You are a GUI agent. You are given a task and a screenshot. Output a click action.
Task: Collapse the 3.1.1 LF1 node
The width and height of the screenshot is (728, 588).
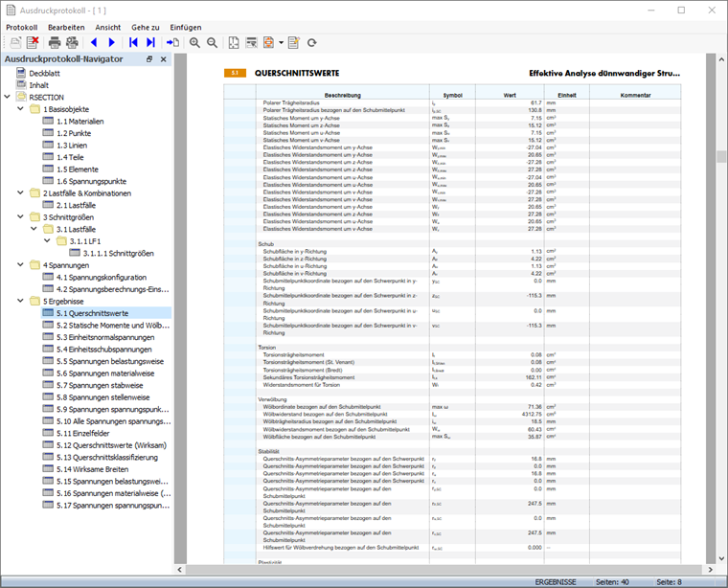(x=47, y=241)
